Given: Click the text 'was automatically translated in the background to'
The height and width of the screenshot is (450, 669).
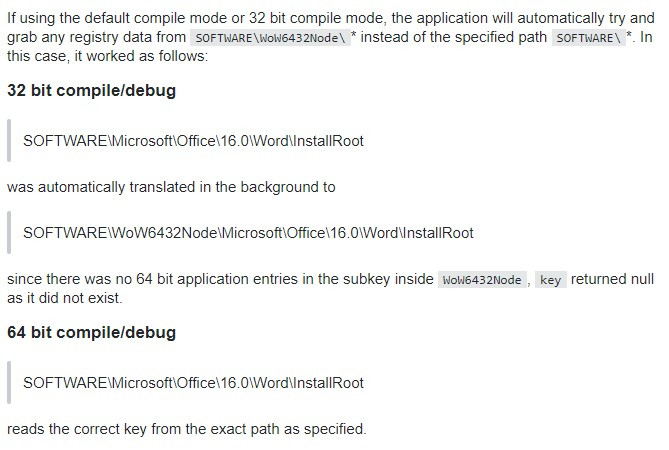Looking at the screenshot, I should pyautogui.click(x=171, y=187).
